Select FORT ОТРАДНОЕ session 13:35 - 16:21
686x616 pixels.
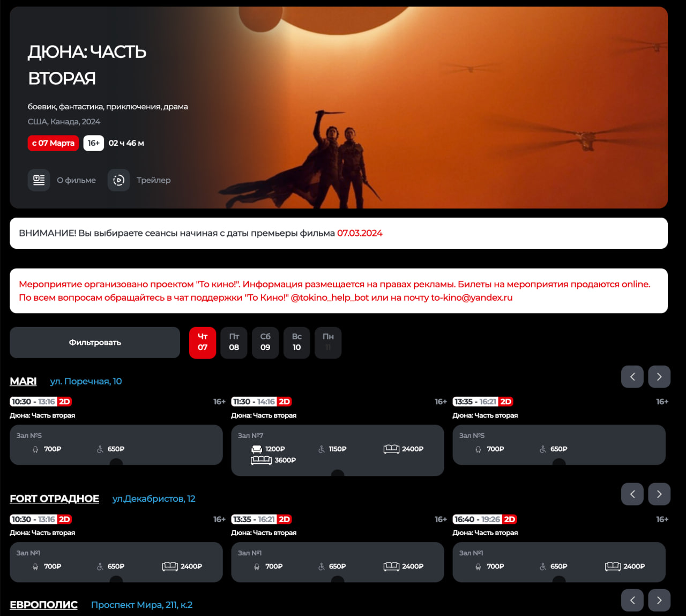pyautogui.click(x=262, y=519)
